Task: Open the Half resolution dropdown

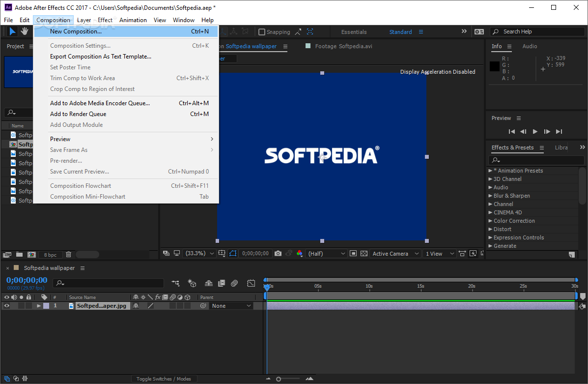Action: [326, 254]
